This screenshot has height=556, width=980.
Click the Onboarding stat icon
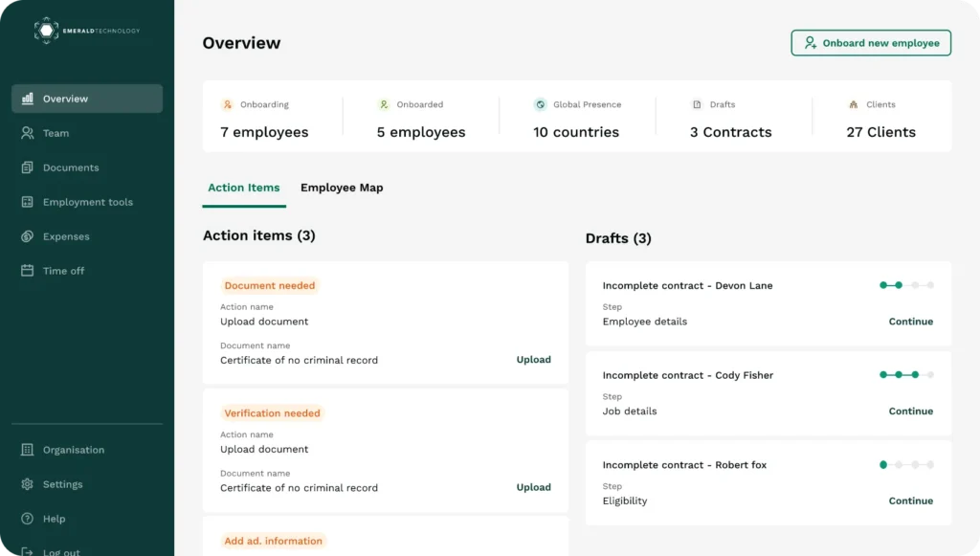[228, 104]
